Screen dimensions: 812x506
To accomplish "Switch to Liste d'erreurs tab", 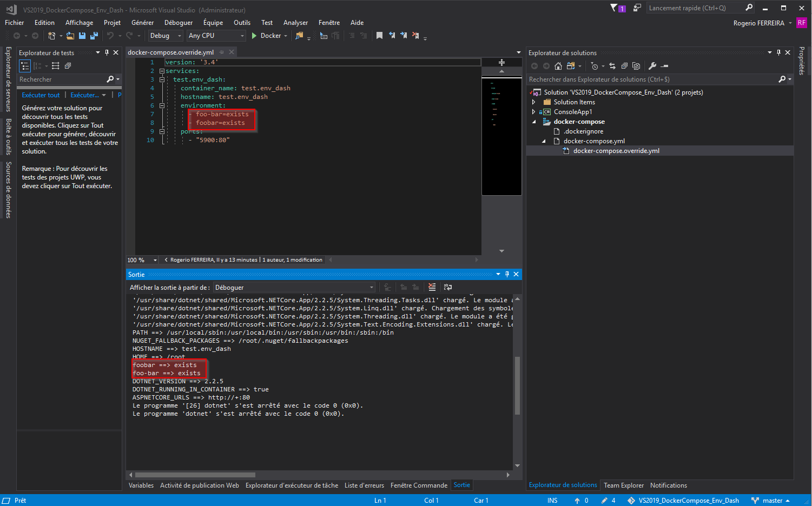I will coord(364,485).
